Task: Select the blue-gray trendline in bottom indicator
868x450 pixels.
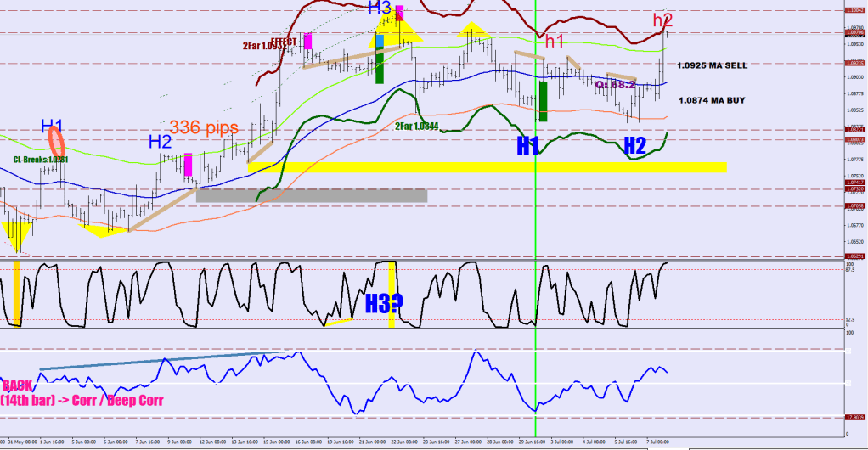Action: pyautogui.click(x=166, y=359)
